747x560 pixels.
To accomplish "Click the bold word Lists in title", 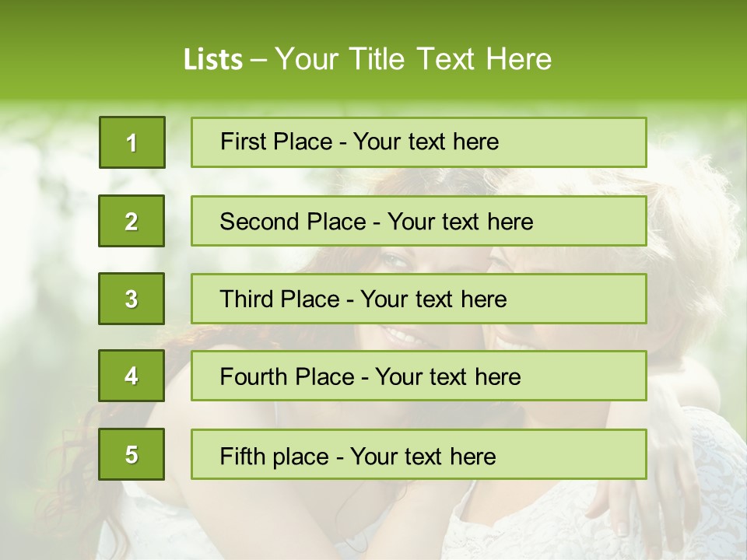I will tap(212, 59).
